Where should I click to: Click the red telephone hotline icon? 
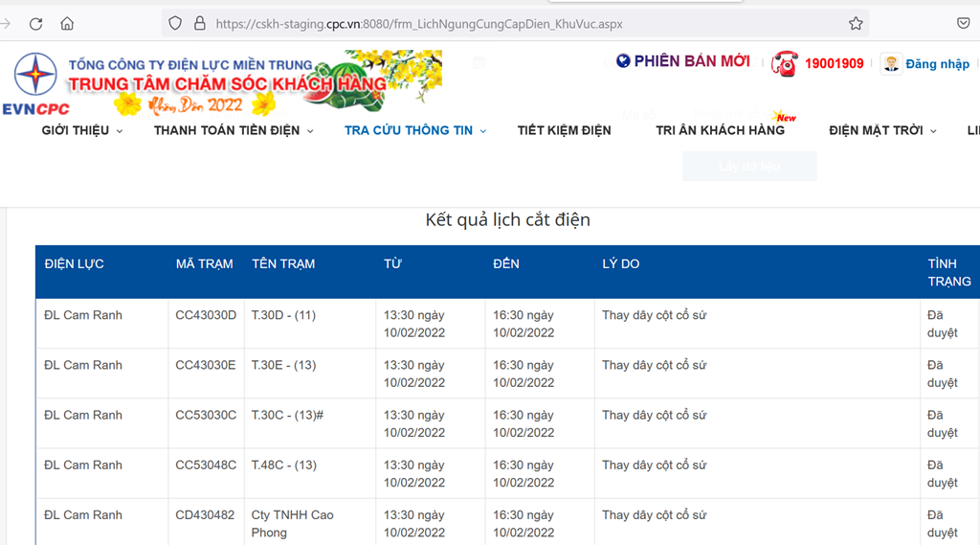(786, 63)
